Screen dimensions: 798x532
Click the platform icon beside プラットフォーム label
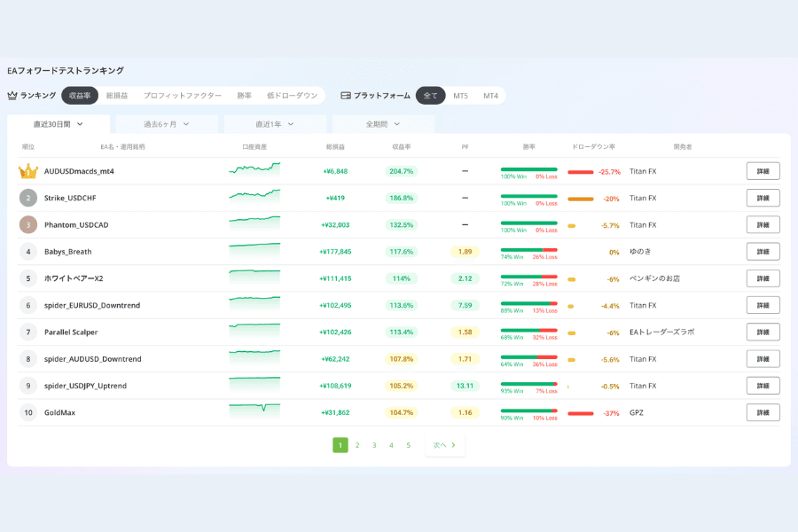[x=346, y=95]
